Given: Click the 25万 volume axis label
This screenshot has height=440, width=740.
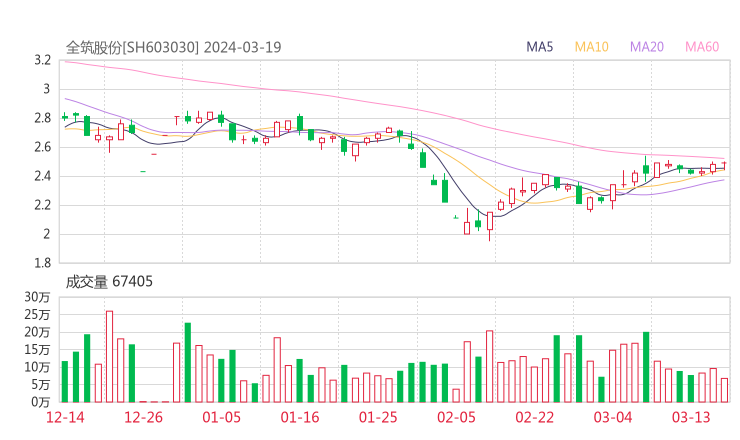Looking at the screenshot, I should (x=37, y=314).
